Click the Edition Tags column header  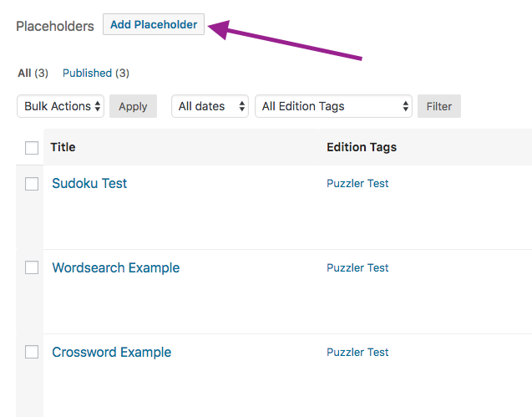362,147
